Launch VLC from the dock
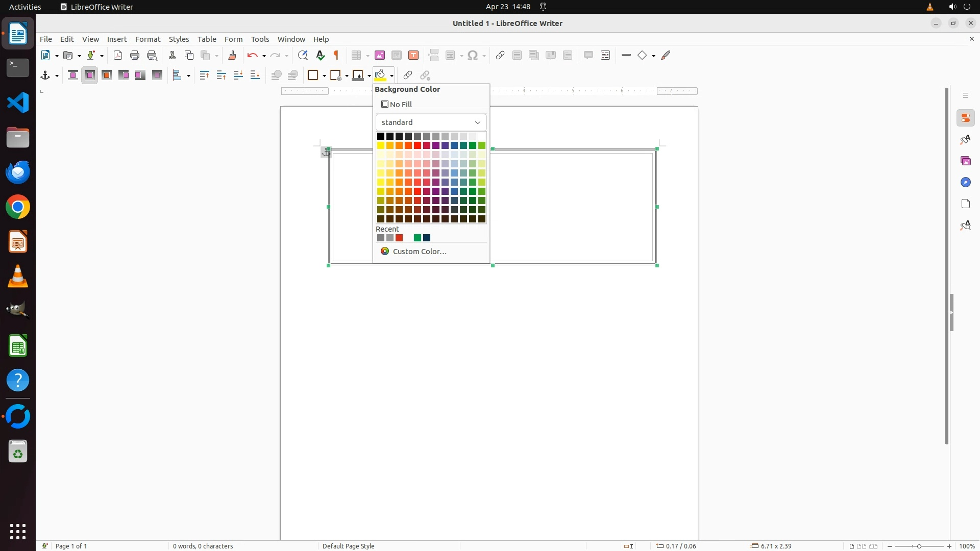Viewport: 980px width, 551px height. point(18,277)
